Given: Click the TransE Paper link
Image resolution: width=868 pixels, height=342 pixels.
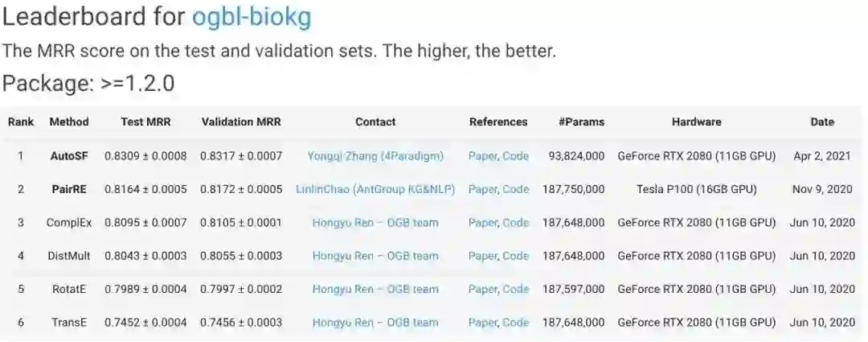Looking at the screenshot, I should [482, 323].
